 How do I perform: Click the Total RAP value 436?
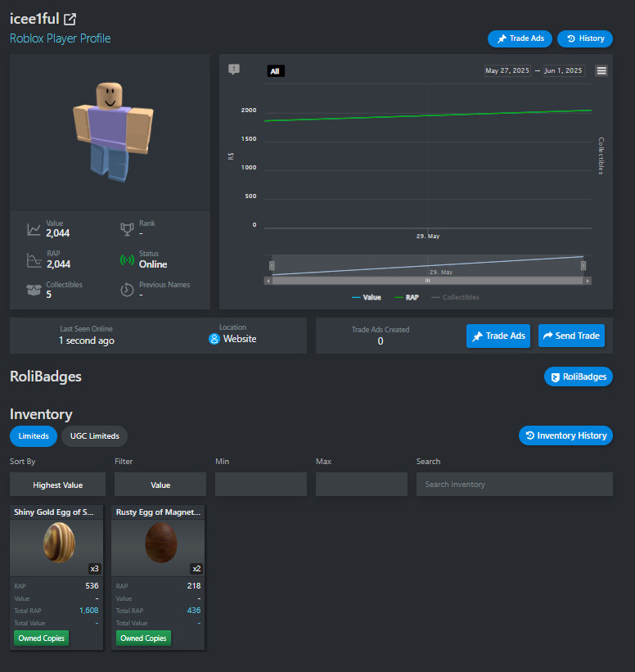194,611
